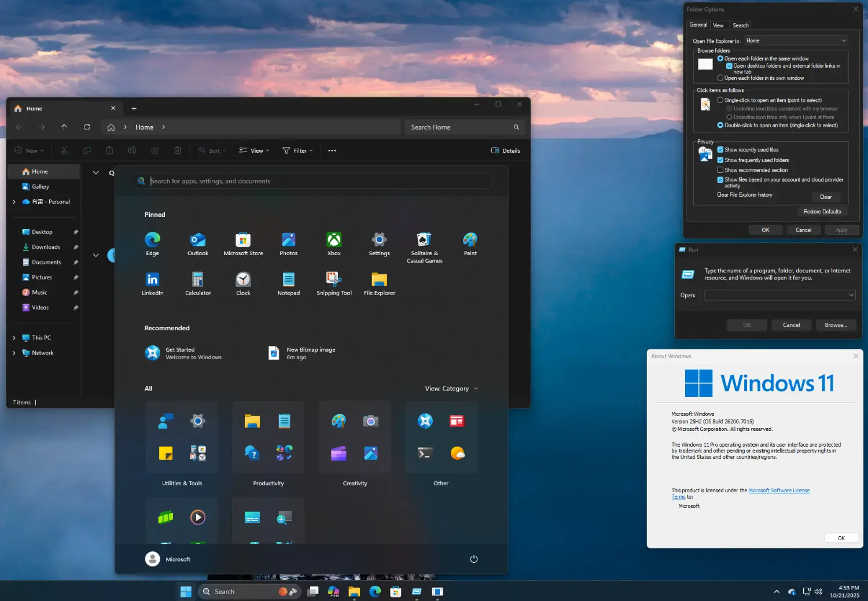Open the View dropdown in File Explorer
868x601 pixels.
(255, 150)
